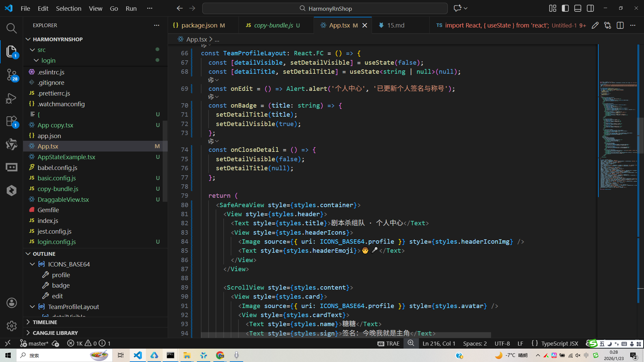644x362 pixels.
Task: Click the HarmonyRnShop command center search box
Action: click(x=325, y=8)
